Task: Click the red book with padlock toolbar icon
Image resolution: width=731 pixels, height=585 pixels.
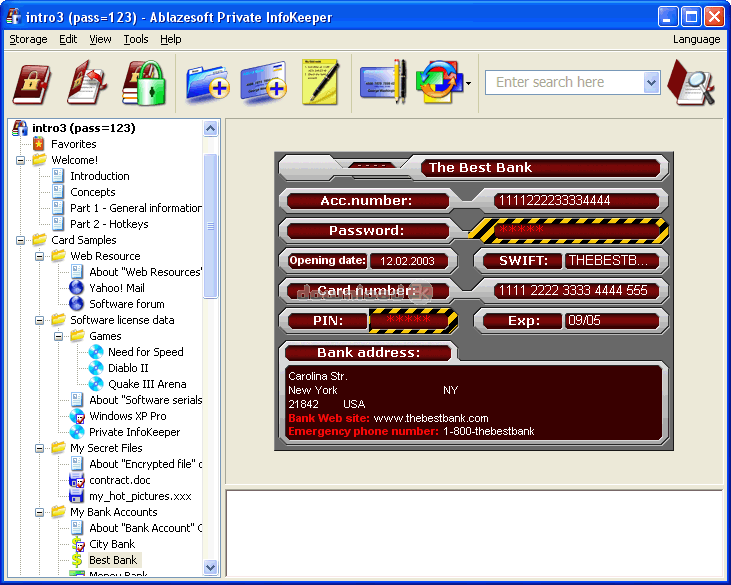Action: [x=32, y=83]
